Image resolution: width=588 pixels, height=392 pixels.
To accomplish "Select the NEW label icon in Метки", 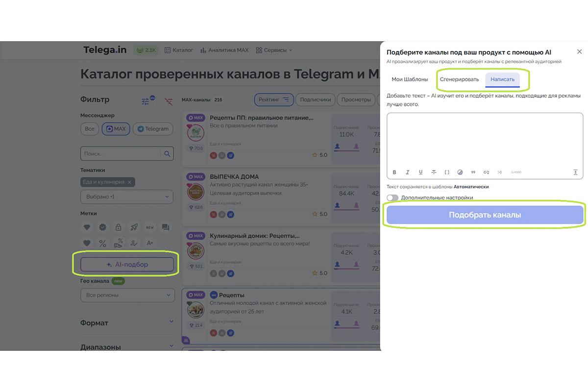I will point(149,227).
